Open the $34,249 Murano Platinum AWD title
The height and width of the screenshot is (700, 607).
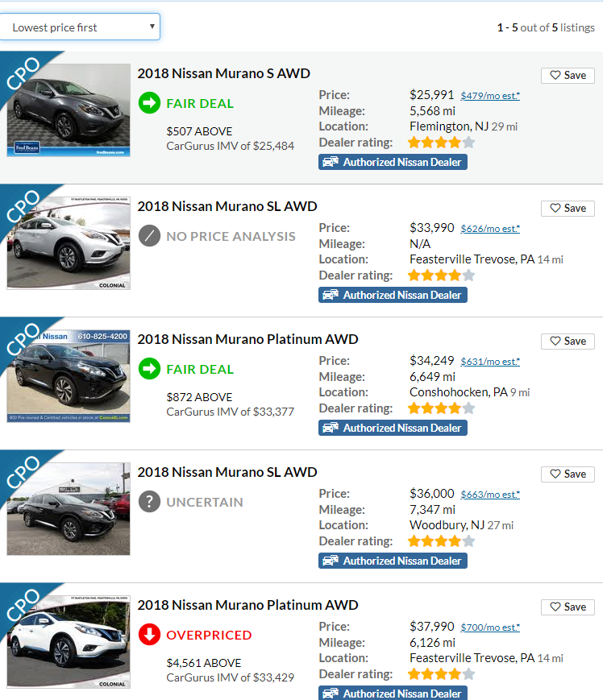point(248,339)
